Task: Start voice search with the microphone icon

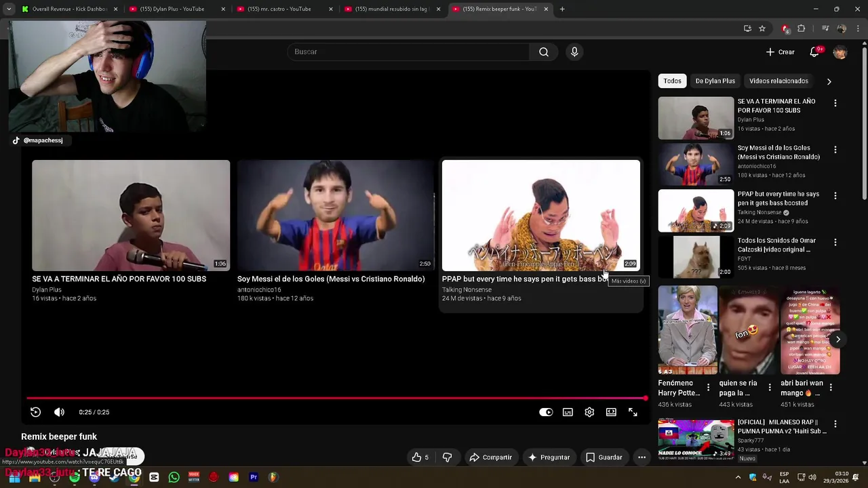Action: (x=574, y=52)
